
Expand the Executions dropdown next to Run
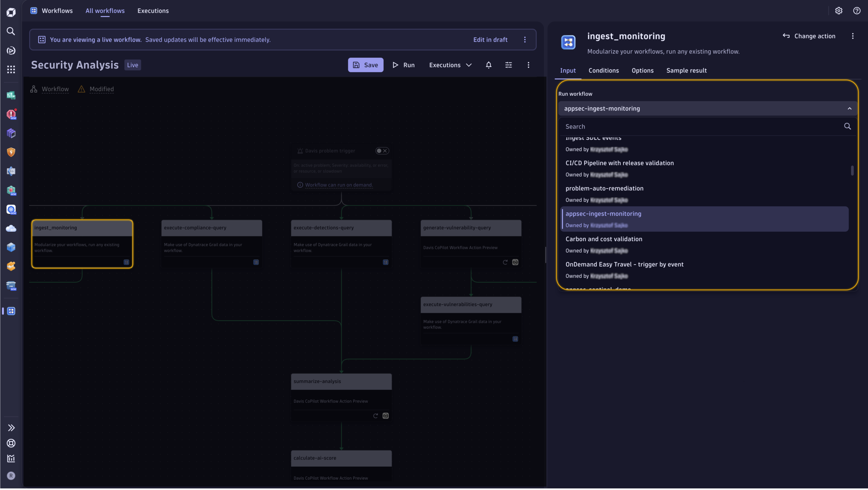(469, 65)
